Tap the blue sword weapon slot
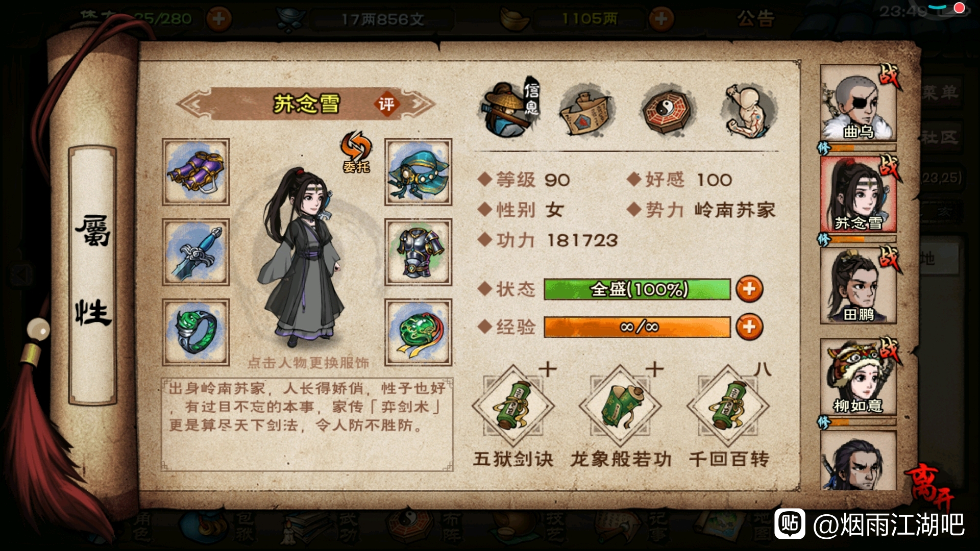Screen dimensions: 980x551 [196, 252]
